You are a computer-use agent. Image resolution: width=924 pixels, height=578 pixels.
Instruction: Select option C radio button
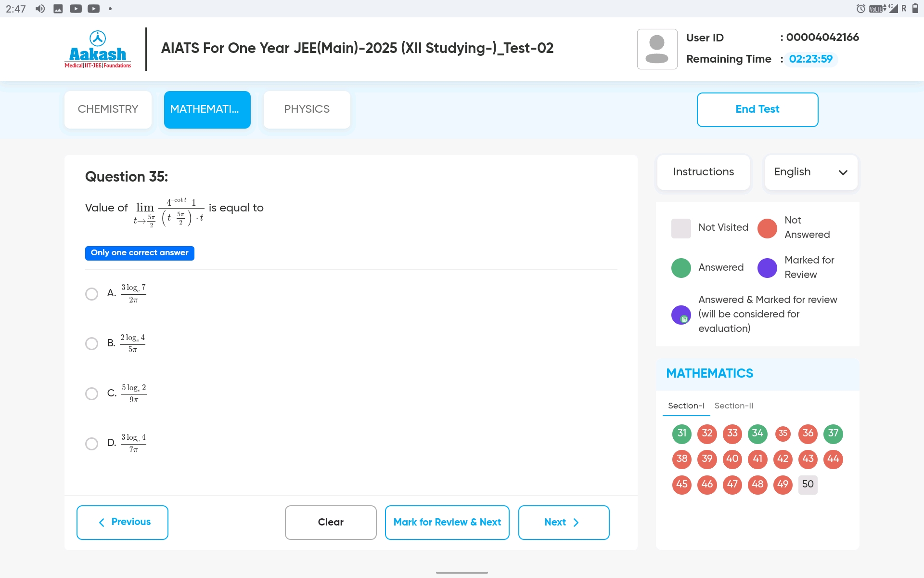(x=91, y=394)
